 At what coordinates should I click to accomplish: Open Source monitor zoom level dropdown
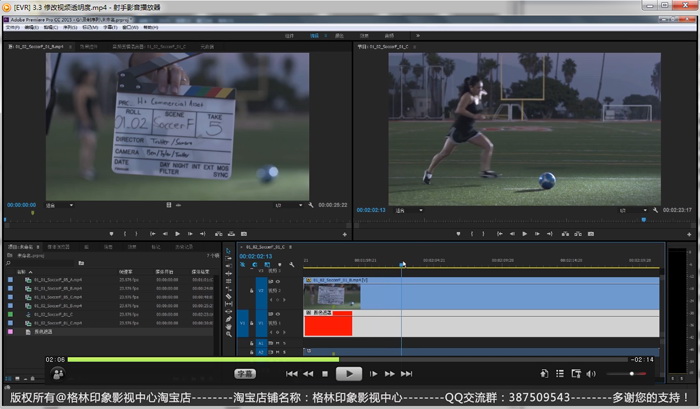[x=59, y=205]
